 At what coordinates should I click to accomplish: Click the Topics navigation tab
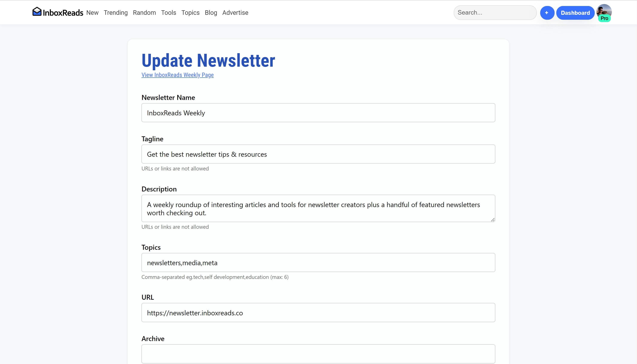(x=191, y=13)
